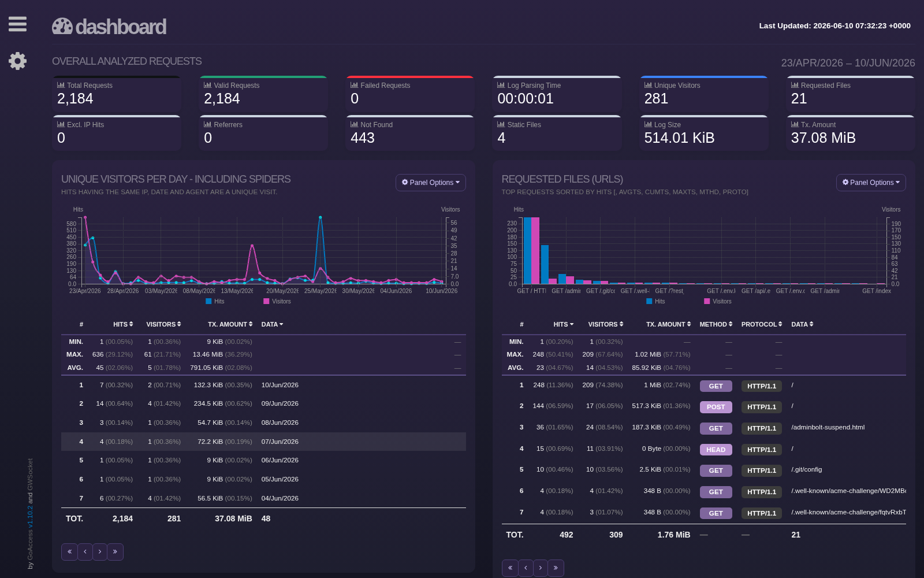The image size is (924, 578).
Task: Go to next page of Unique Visitors table
Action: [100, 552]
